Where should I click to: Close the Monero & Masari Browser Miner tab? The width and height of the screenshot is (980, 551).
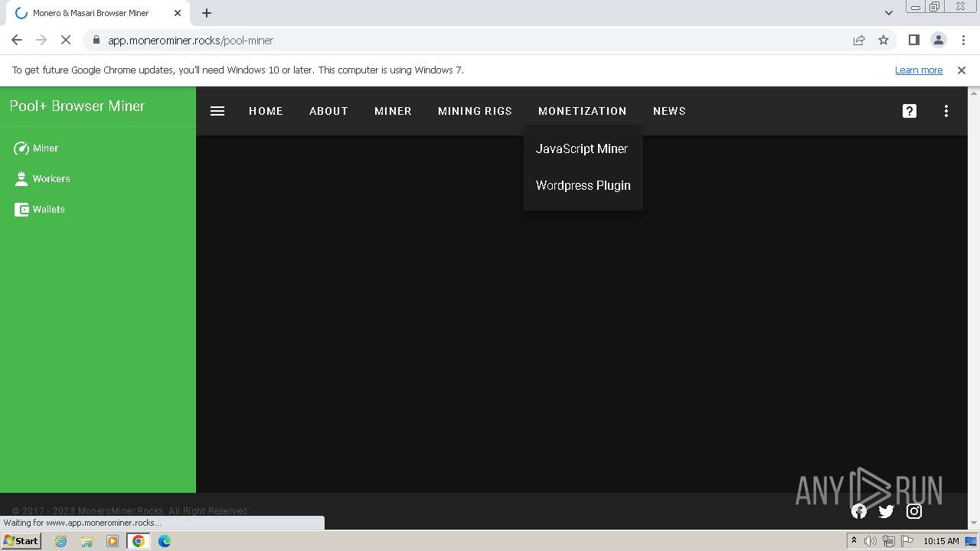[178, 13]
